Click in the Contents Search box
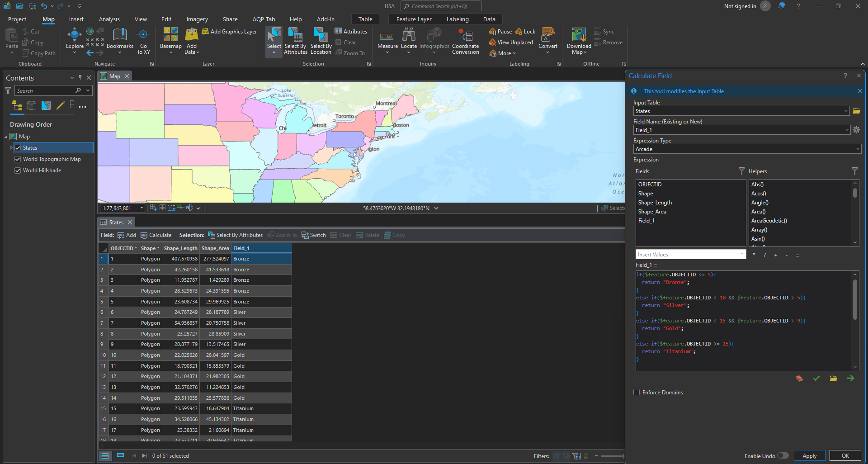Image resolution: width=868 pixels, height=464 pixels. click(45, 91)
